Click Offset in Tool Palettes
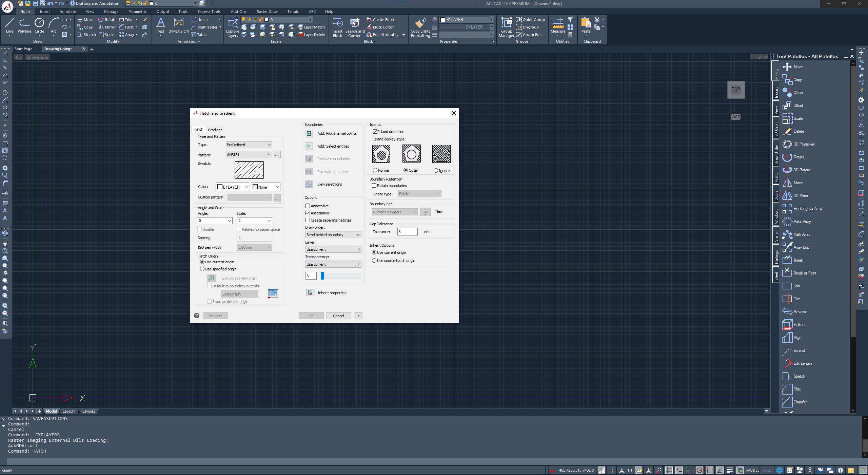868x475 pixels. click(793, 106)
